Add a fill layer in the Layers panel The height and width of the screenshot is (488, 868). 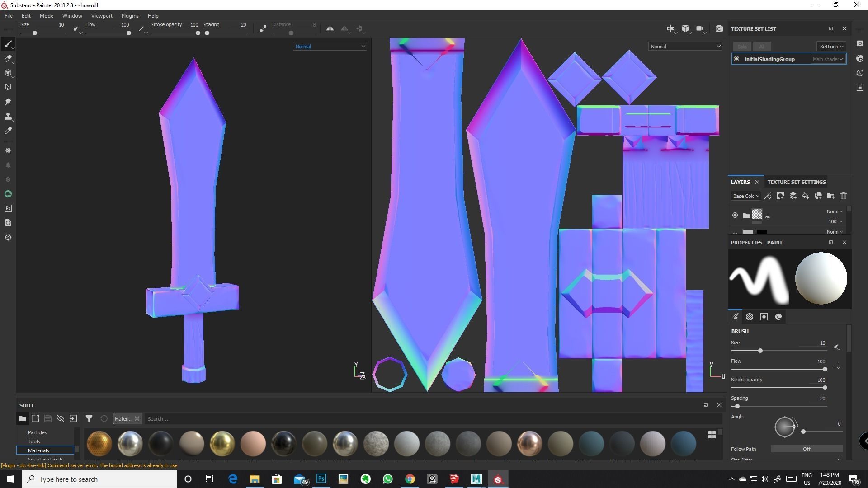805,196
